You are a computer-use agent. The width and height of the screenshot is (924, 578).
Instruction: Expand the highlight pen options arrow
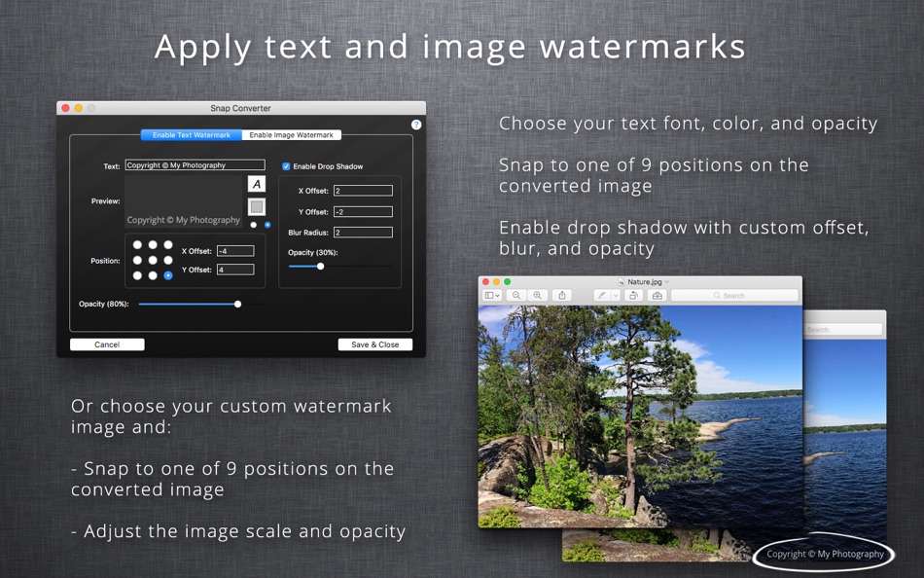pyautogui.click(x=616, y=295)
